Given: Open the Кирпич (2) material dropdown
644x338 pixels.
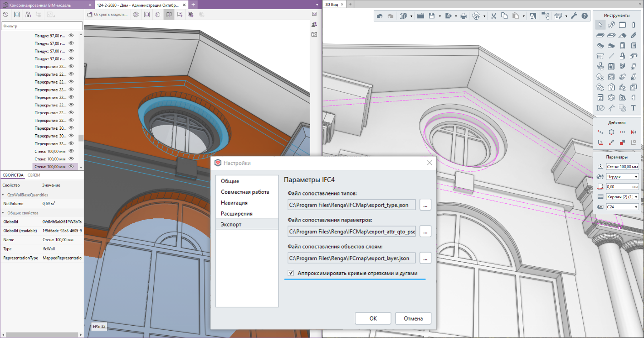Looking at the screenshot, I should [x=636, y=197].
